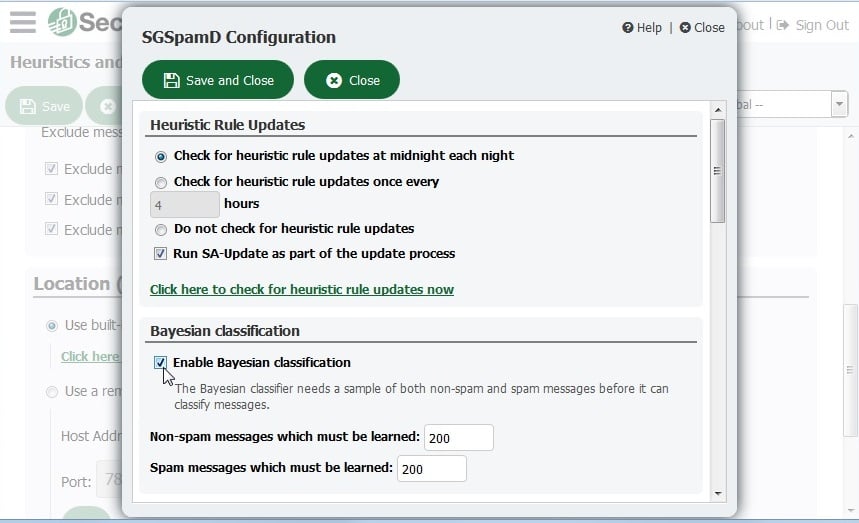
Task: Click the dialog vertical scrollbar thumb
Action: tap(717, 171)
